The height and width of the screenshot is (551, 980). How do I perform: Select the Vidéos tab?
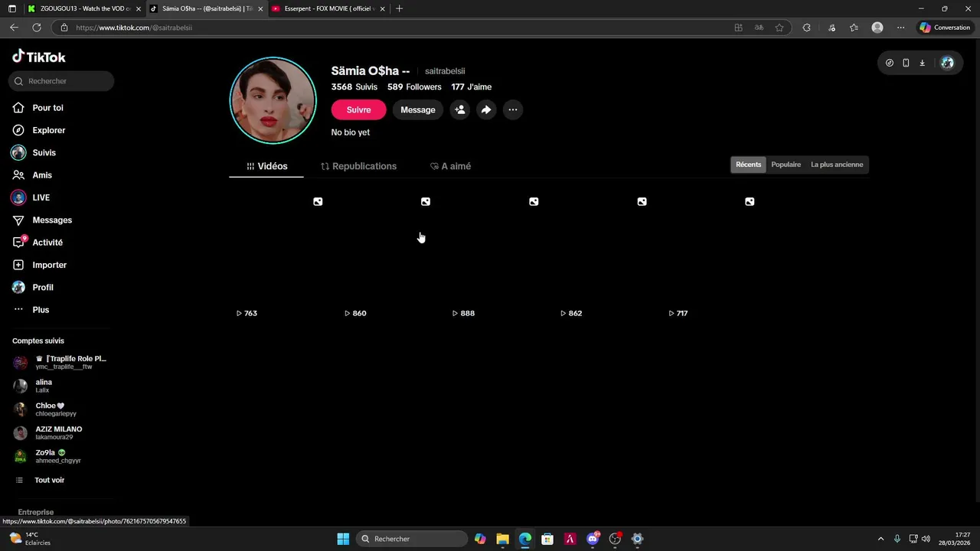[266, 166]
